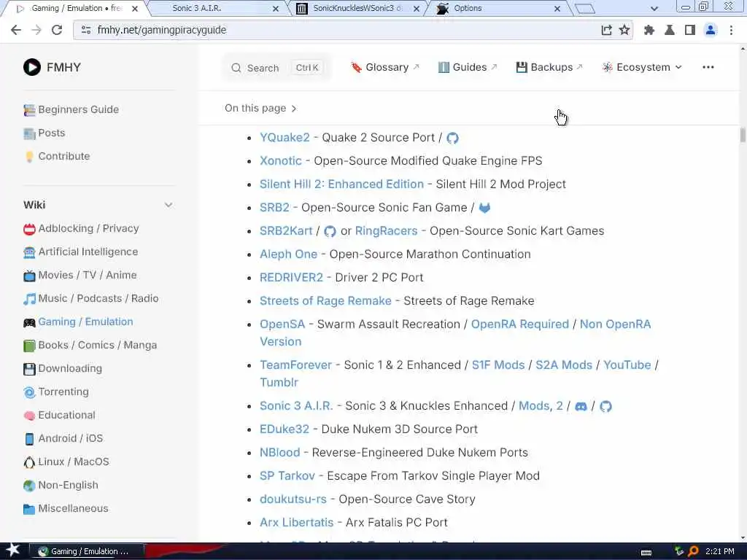The image size is (747, 560).
Task: Open the Ecosystem dropdown
Action: 642,67
